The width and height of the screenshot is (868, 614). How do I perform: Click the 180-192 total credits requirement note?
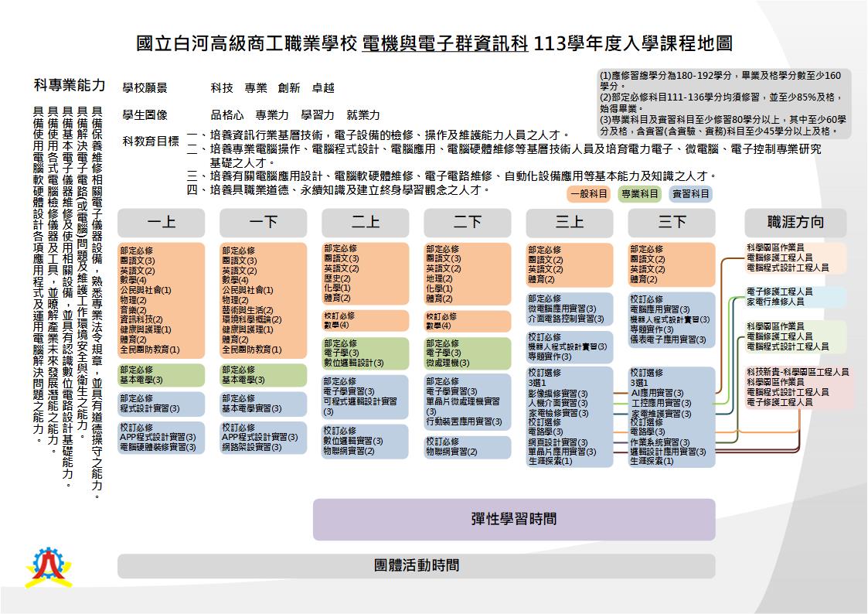[720, 80]
